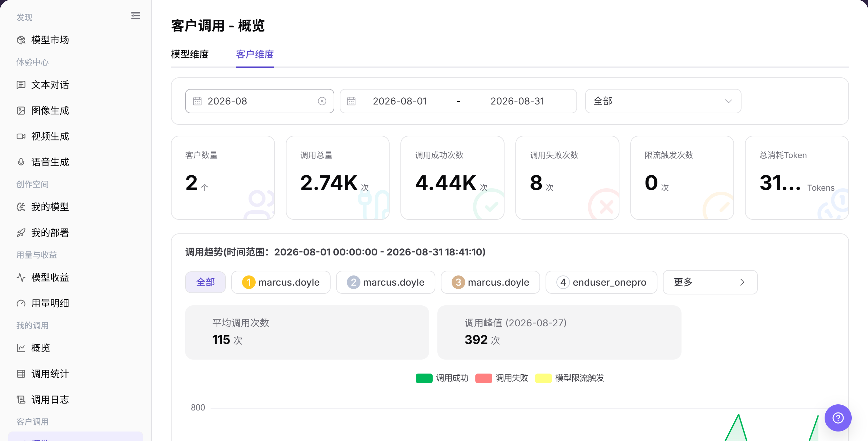Click the 平均调用次数 115 summary box
Screen dimensions: 868x441
point(307,332)
